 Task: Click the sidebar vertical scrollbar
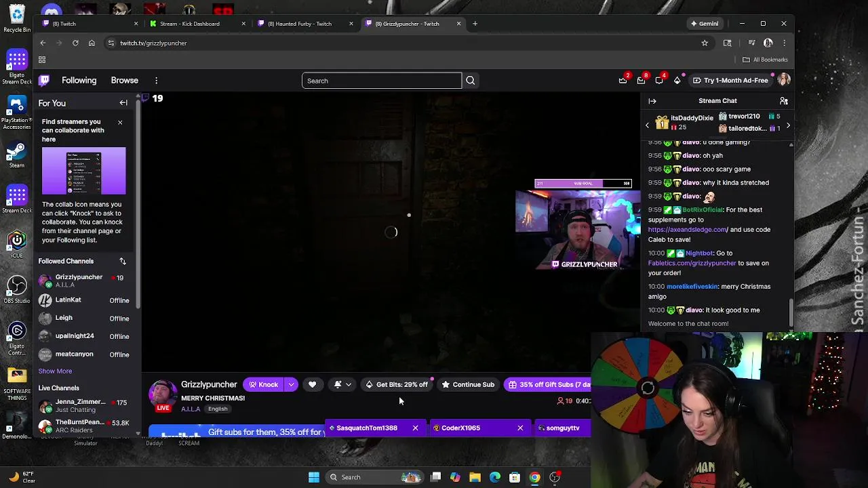[139, 203]
